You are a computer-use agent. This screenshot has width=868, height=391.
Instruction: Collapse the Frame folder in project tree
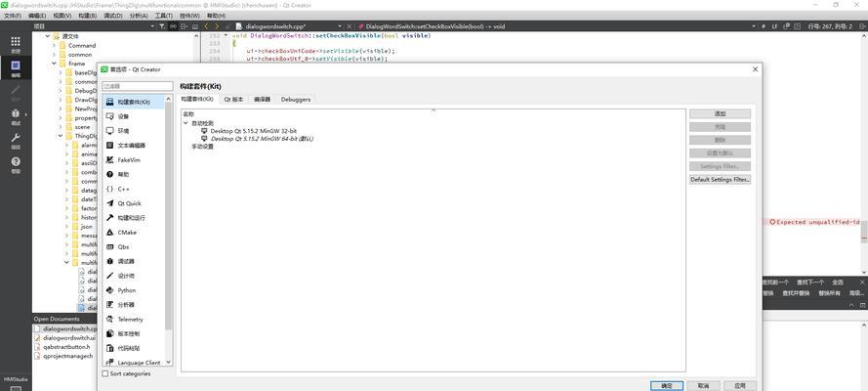point(55,64)
